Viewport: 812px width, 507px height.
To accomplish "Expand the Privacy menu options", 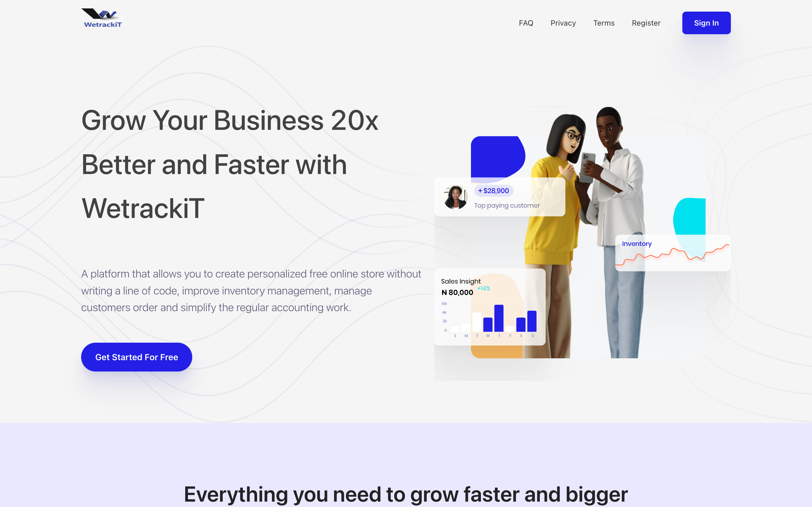I will [x=563, y=23].
